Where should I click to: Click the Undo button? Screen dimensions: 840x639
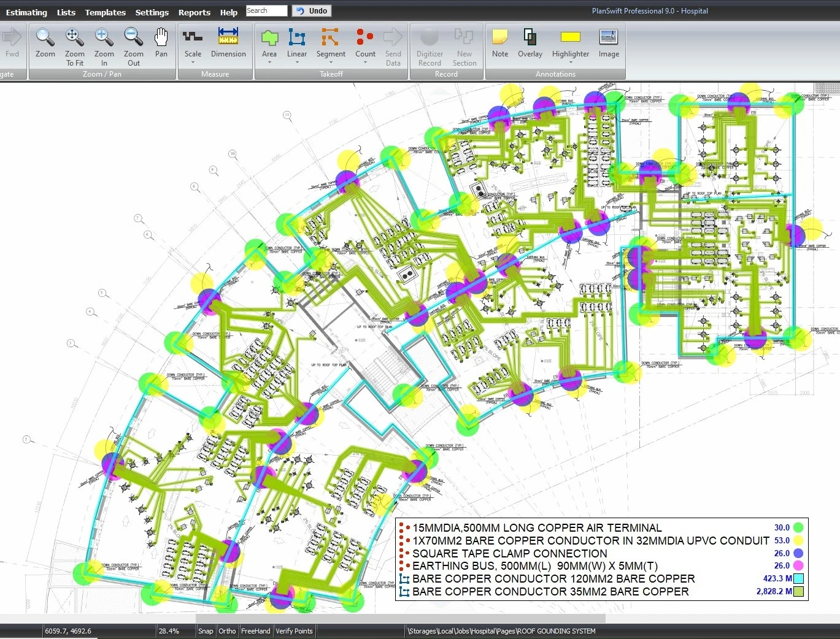[311, 11]
